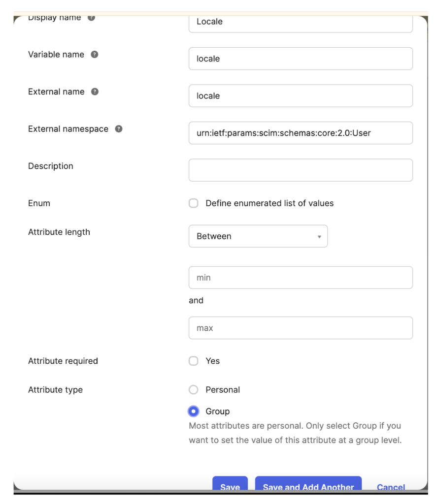
Task: Click the External name help icon
Action: click(x=95, y=92)
